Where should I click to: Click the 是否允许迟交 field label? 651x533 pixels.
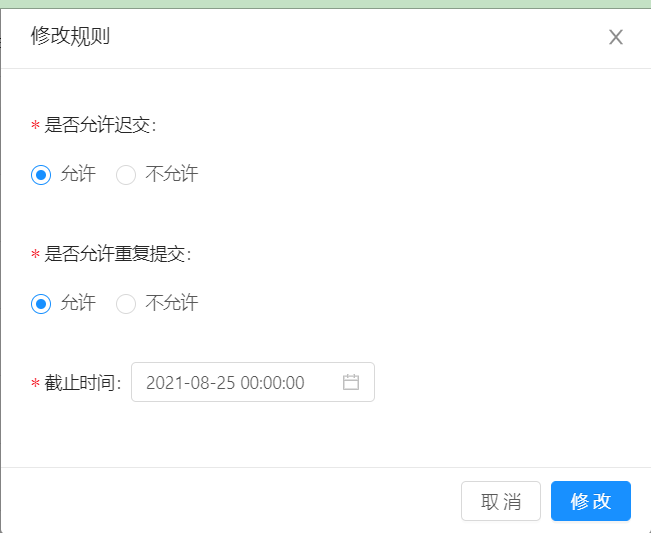(x=100, y=125)
